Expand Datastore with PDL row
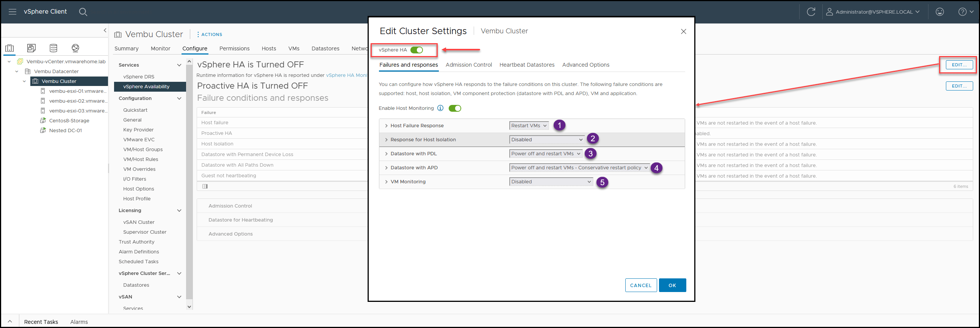This screenshot has height=328, width=980. click(386, 154)
